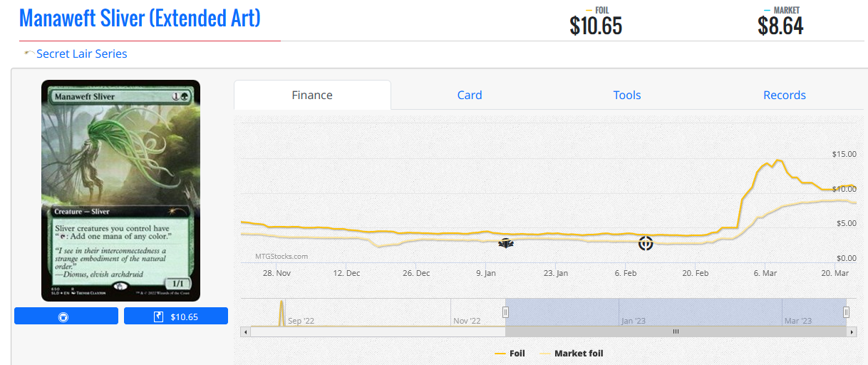Viewport: 868px width, 365px height.
Task: Open the Tools tab
Action: pyautogui.click(x=627, y=95)
